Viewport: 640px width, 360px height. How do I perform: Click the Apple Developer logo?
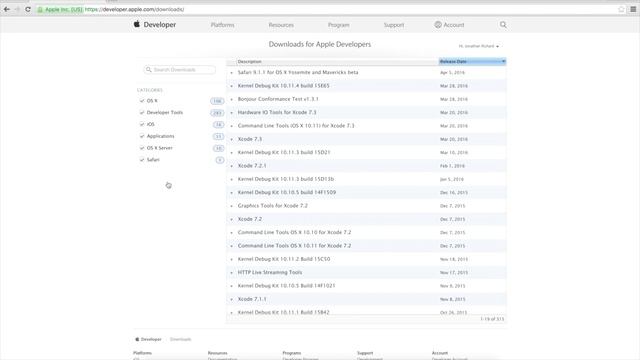coord(155,24)
